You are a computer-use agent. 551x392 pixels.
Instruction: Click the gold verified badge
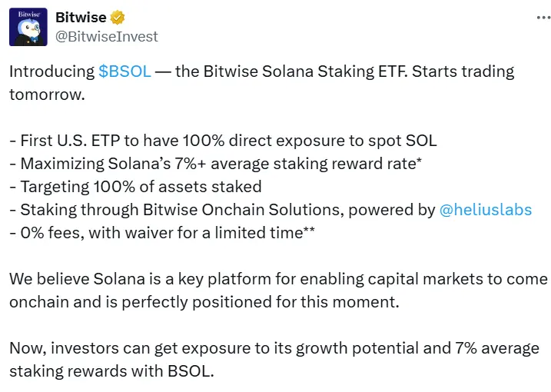118,18
